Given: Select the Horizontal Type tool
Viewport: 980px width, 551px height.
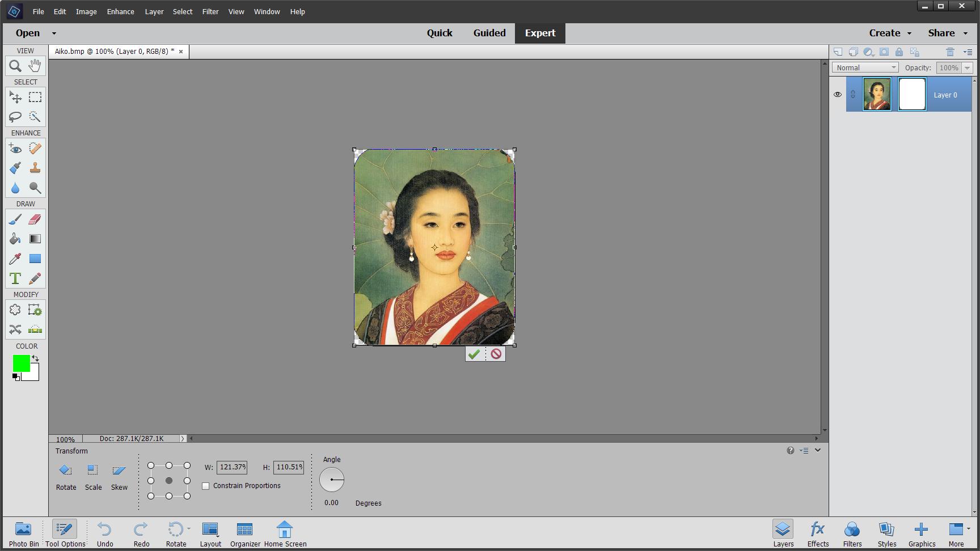Looking at the screenshot, I should coord(15,278).
